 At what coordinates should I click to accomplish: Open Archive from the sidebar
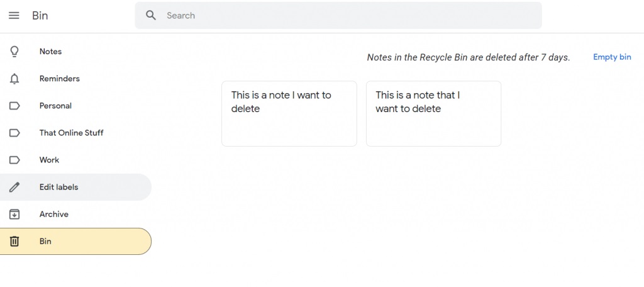(x=53, y=214)
